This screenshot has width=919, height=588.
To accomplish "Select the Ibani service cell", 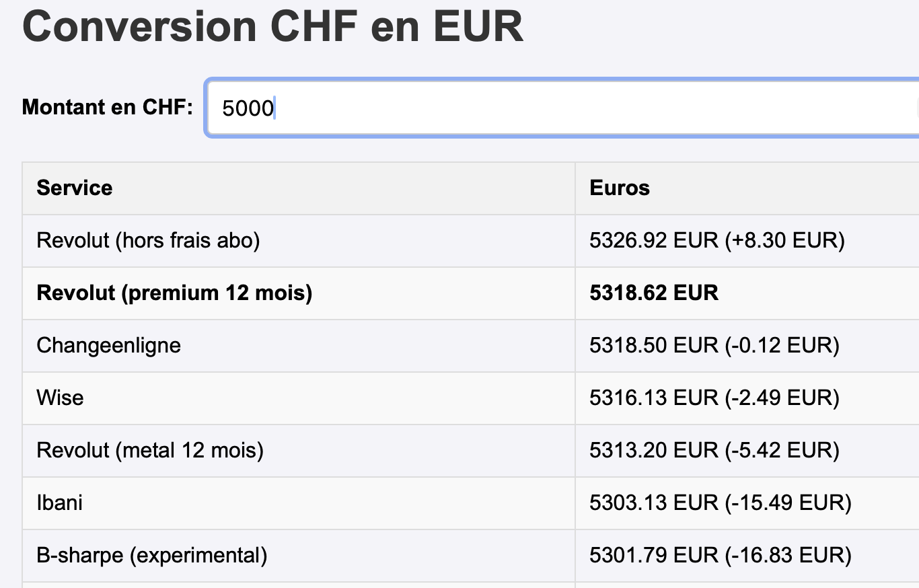I will pos(59,503).
